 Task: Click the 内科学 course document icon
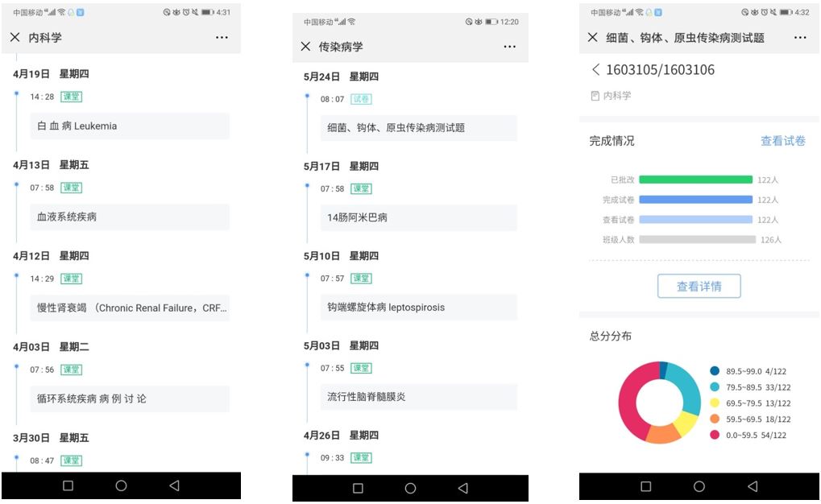point(595,96)
